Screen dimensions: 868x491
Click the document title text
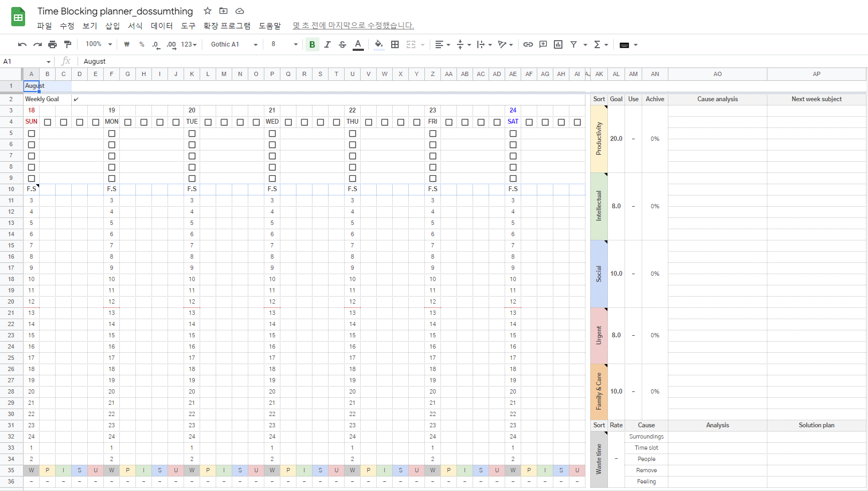pyautogui.click(x=115, y=11)
